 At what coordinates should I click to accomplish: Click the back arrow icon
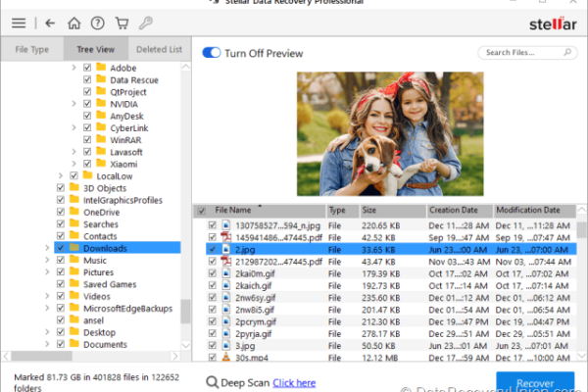[49, 22]
